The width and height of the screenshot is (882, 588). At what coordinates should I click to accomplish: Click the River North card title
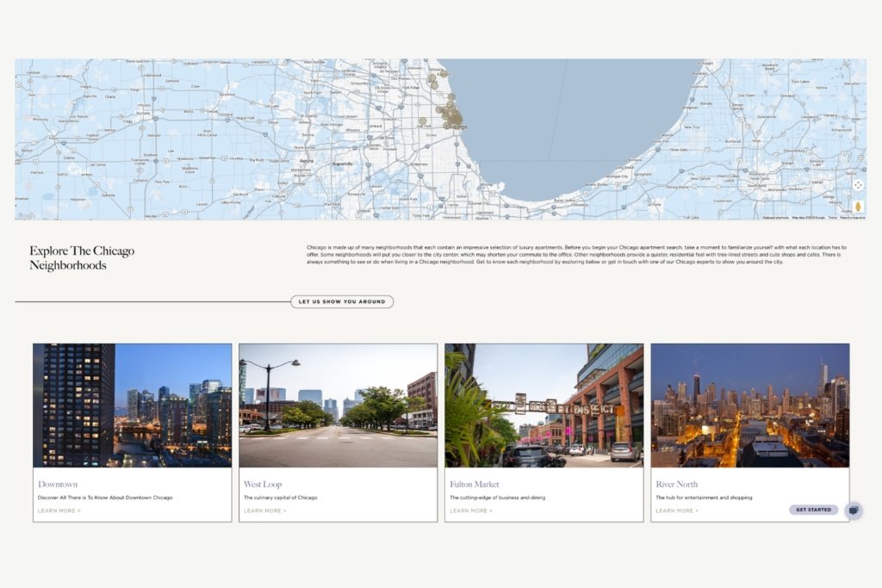point(677,484)
